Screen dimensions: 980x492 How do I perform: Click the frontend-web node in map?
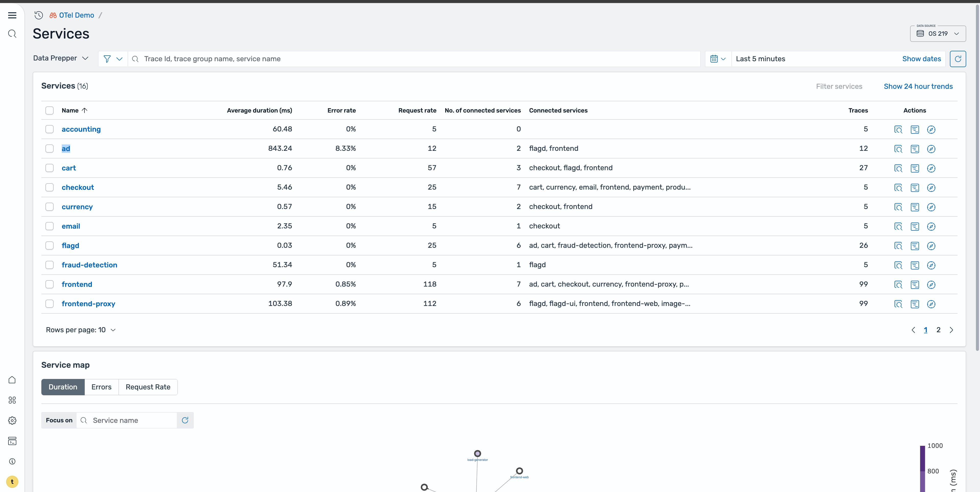(x=519, y=471)
